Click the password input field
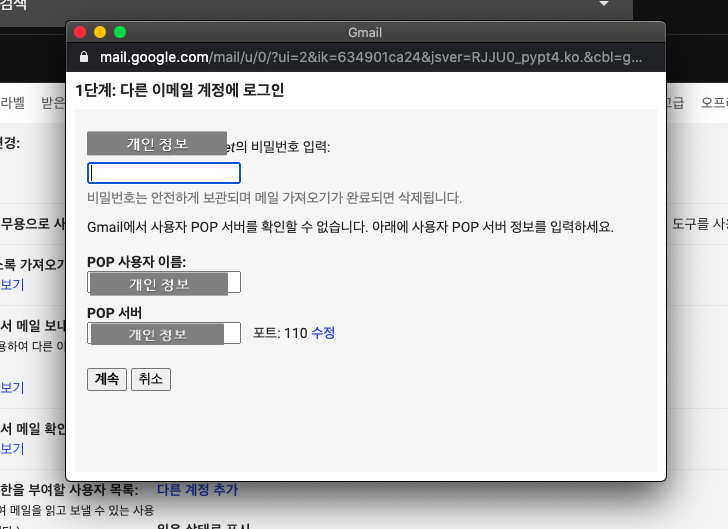This screenshot has height=529, width=728. tap(164, 173)
